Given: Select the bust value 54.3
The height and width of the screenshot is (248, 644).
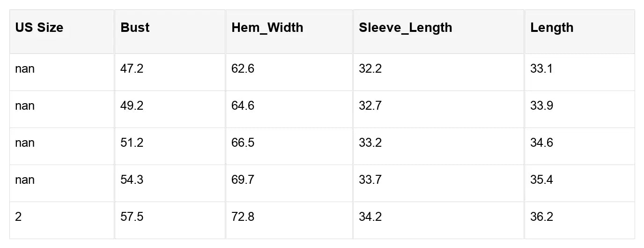Looking at the screenshot, I should tap(132, 180).
